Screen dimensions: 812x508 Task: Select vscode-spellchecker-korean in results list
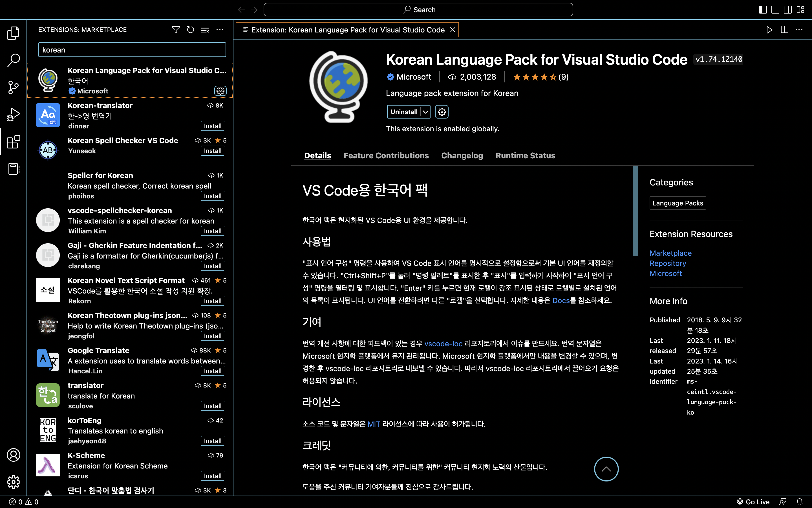(x=130, y=221)
